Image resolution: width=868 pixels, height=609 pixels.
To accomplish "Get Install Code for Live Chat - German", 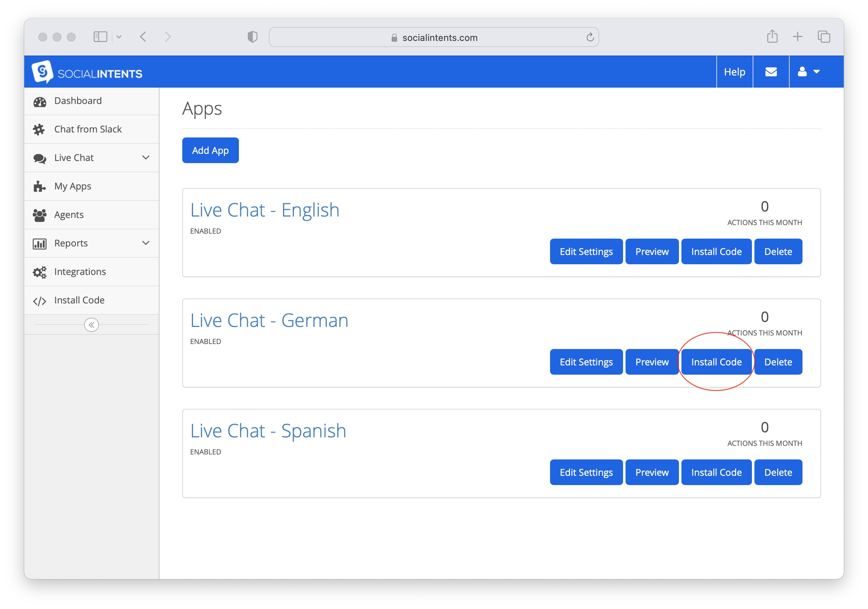I will pos(716,362).
